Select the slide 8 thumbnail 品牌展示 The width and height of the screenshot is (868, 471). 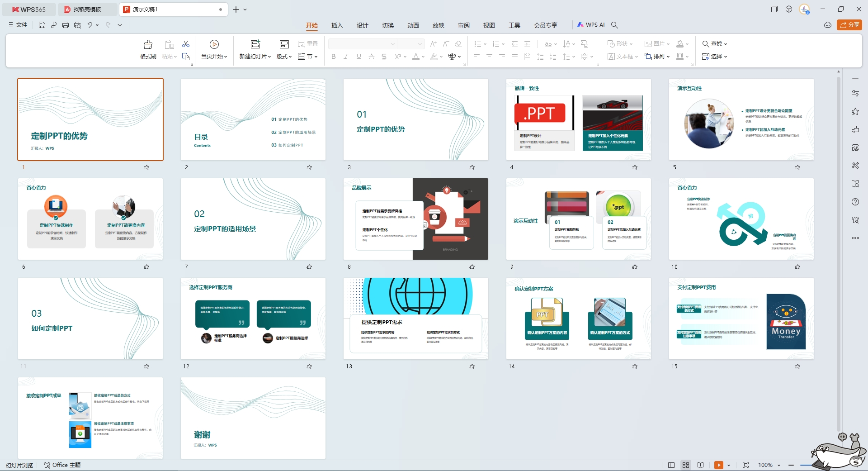point(416,219)
